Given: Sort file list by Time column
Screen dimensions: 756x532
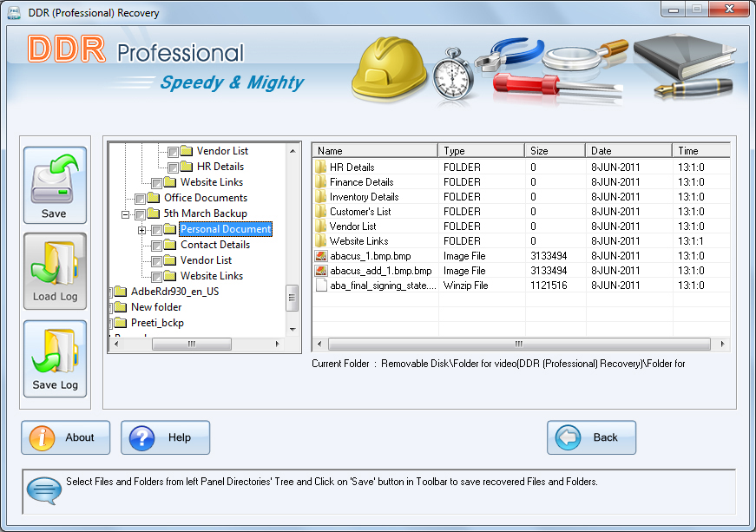Looking at the screenshot, I should click(x=701, y=150).
